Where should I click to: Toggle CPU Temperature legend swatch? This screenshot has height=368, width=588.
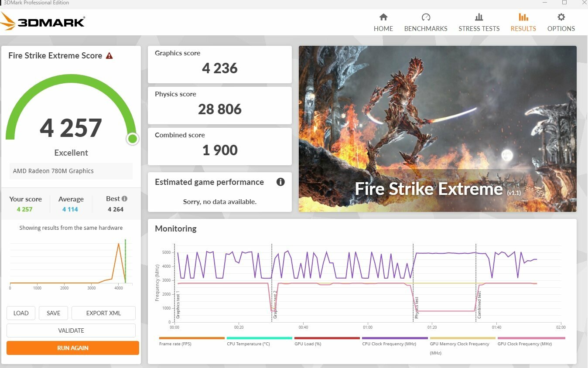pos(260,338)
